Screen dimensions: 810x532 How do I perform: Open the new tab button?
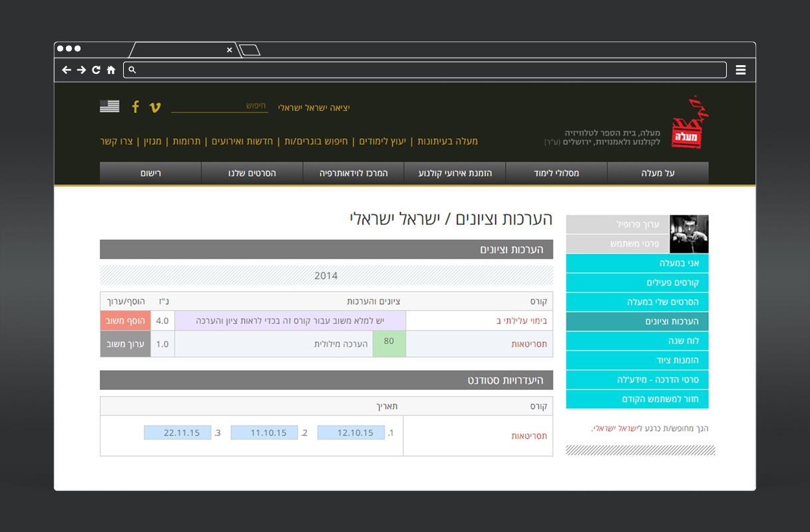249,50
